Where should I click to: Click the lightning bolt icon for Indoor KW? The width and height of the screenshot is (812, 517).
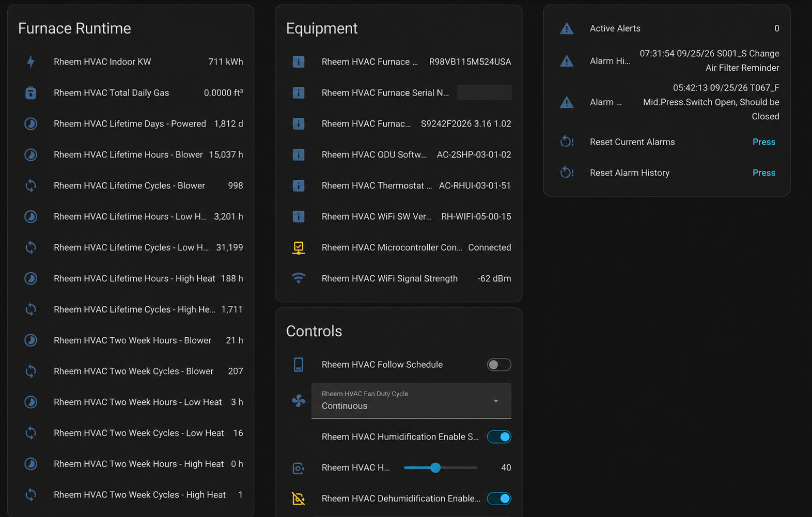(31, 62)
